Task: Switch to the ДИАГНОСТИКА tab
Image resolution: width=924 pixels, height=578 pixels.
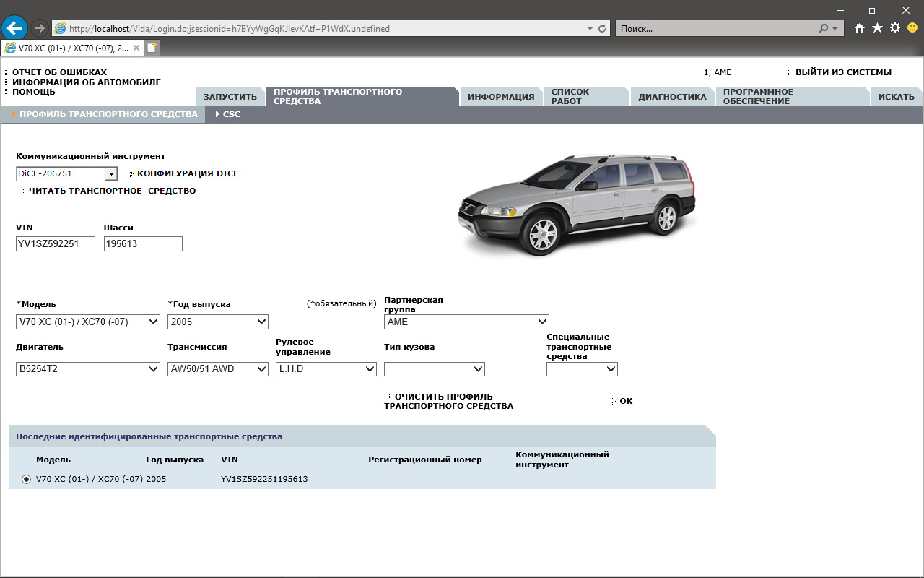Action: [x=672, y=97]
